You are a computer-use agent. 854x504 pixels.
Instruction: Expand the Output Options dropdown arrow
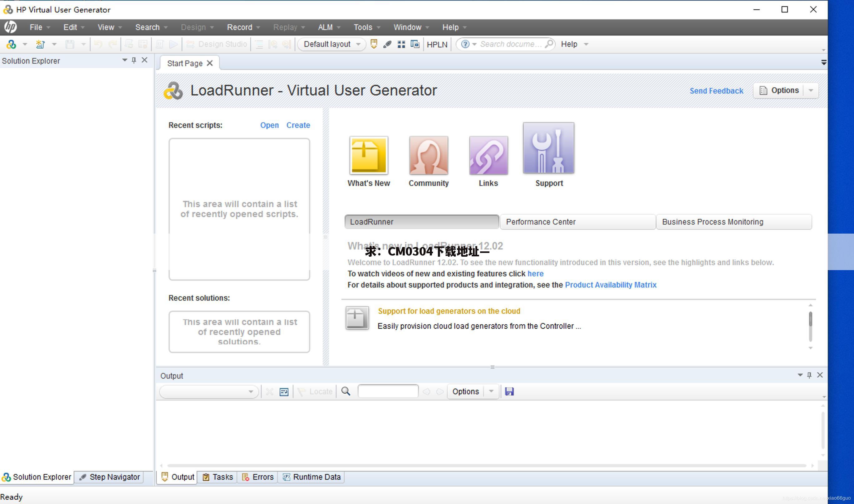491,391
